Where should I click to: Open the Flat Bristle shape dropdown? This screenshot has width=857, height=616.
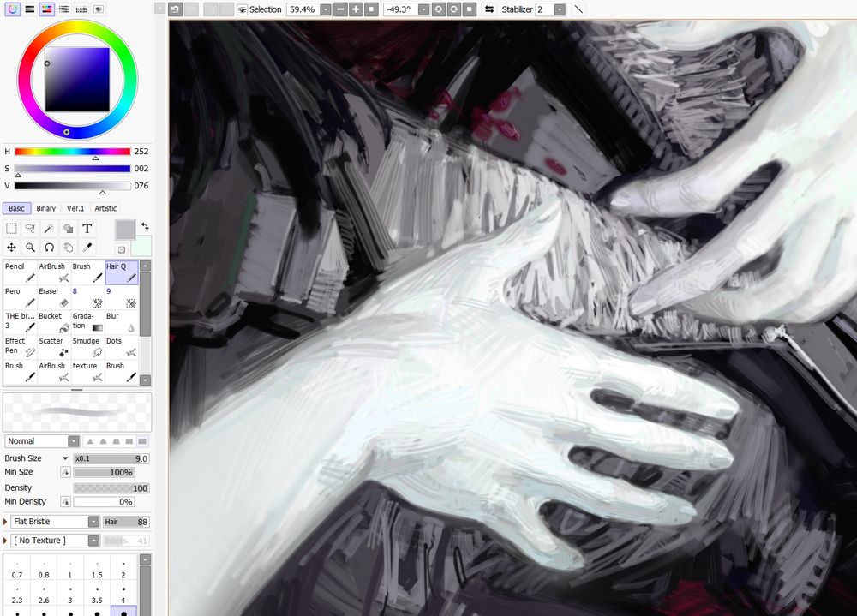click(94, 522)
